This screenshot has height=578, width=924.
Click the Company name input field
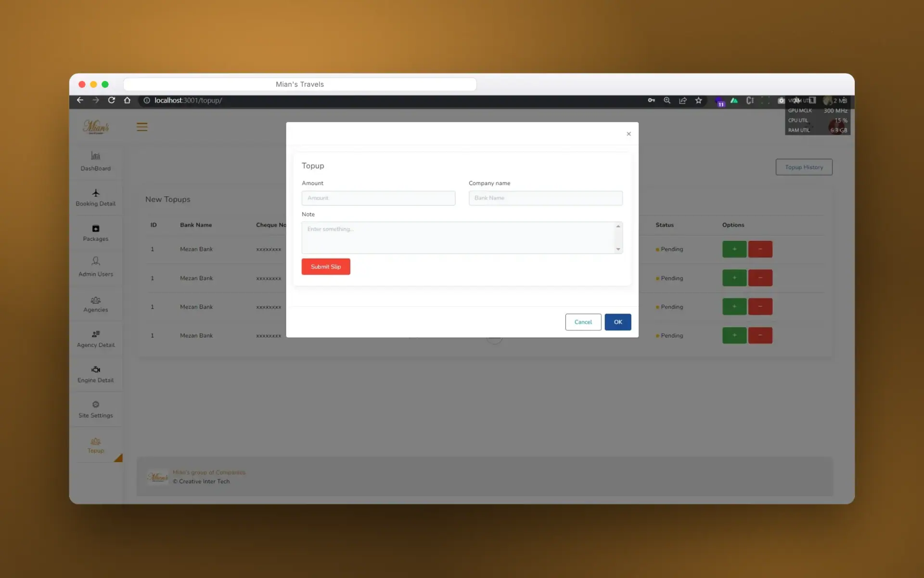point(545,198)
